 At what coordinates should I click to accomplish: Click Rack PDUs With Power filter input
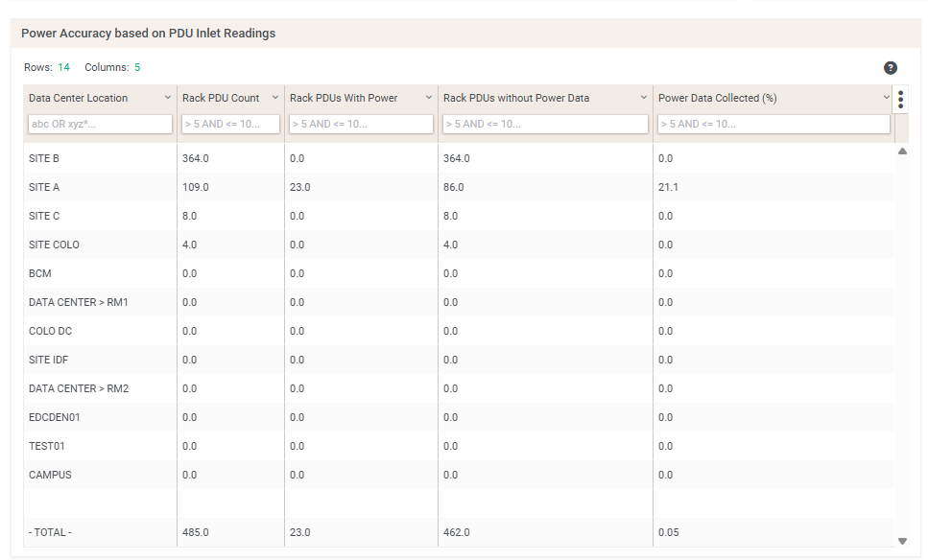[361, 124]
